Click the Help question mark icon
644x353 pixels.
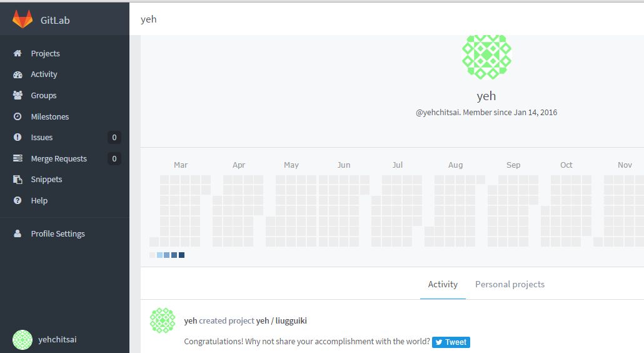[x=18, y=201]
